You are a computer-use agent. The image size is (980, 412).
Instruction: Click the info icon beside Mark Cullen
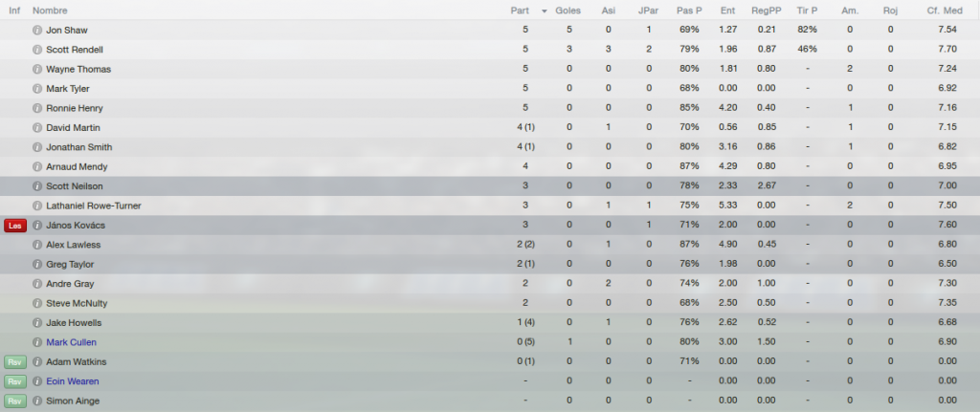click(37, 343)
